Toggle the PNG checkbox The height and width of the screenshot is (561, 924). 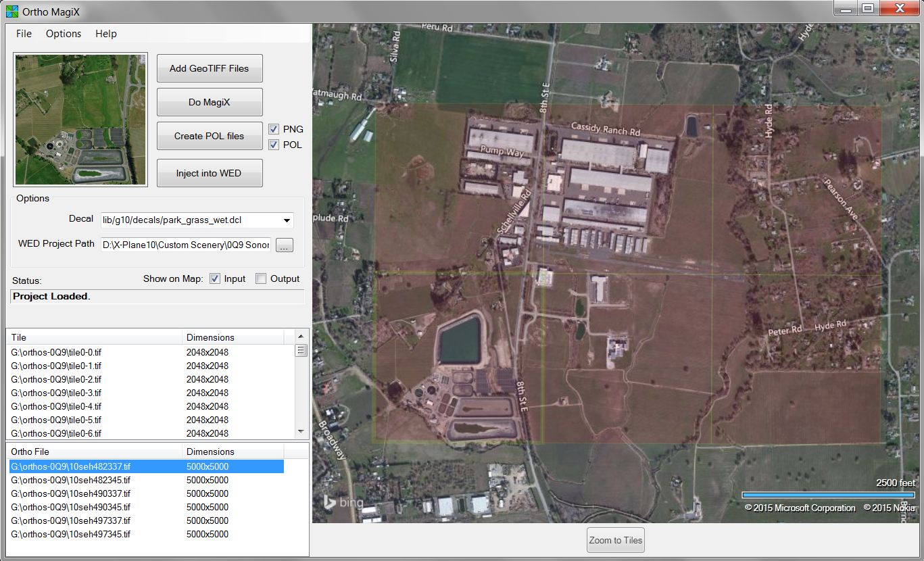point(274,129)
